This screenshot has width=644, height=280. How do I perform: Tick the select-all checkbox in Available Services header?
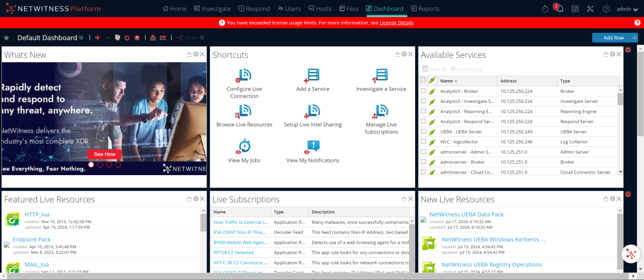point(423,80)
